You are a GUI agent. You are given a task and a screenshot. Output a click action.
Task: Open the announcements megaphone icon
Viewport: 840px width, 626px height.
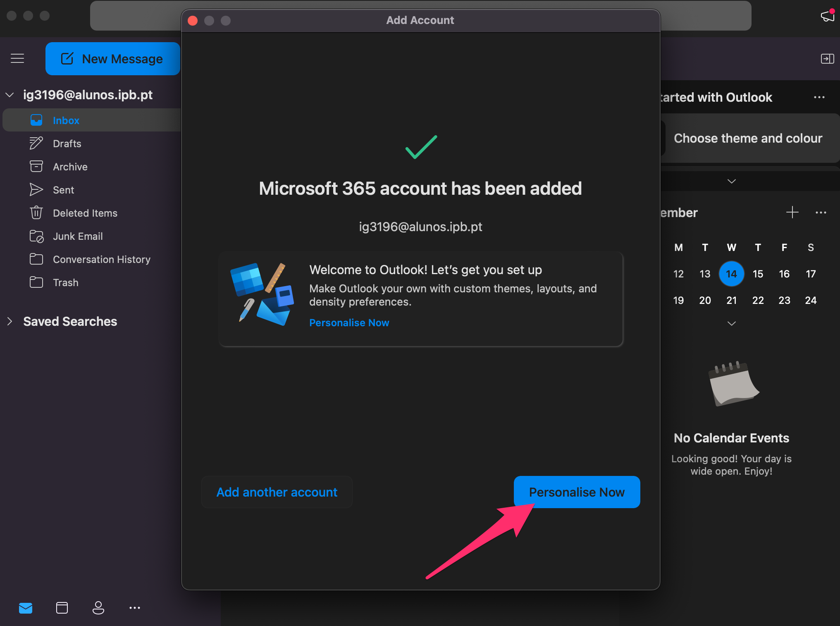click(828, 16)
